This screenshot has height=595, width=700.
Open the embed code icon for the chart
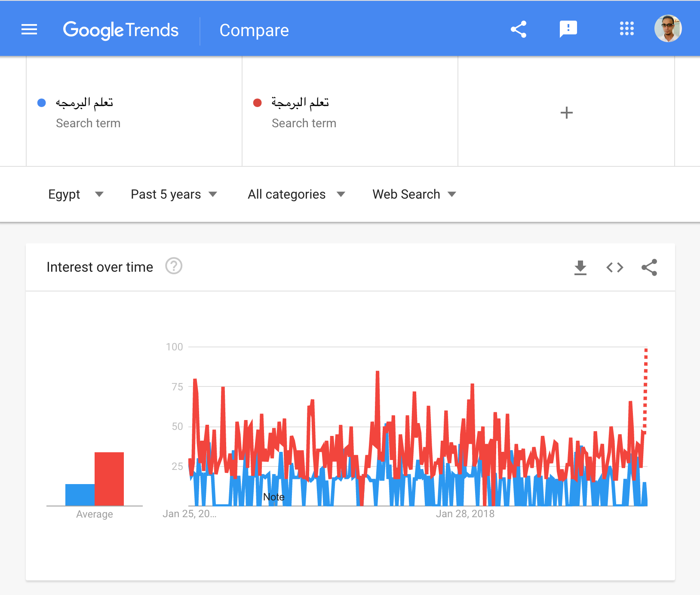[x=614, y=267]
